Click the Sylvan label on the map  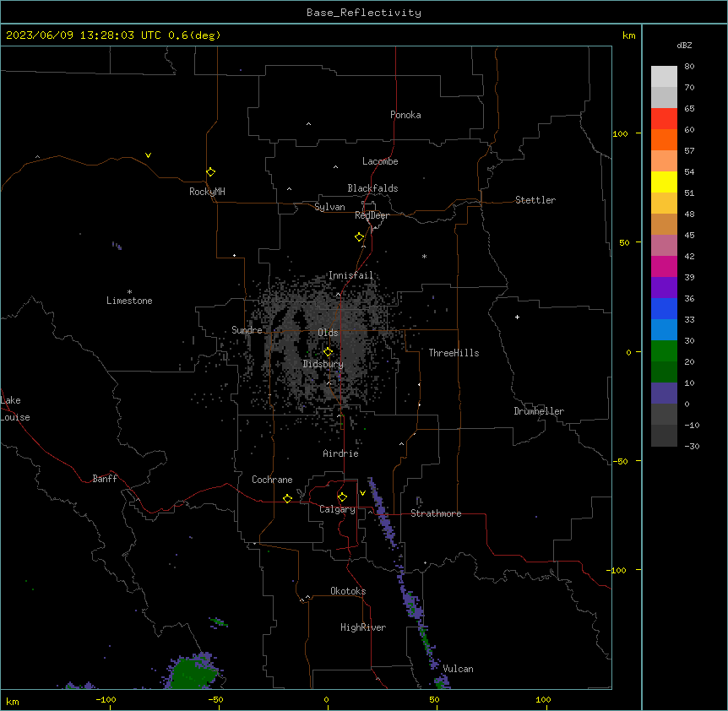(329, 207)
